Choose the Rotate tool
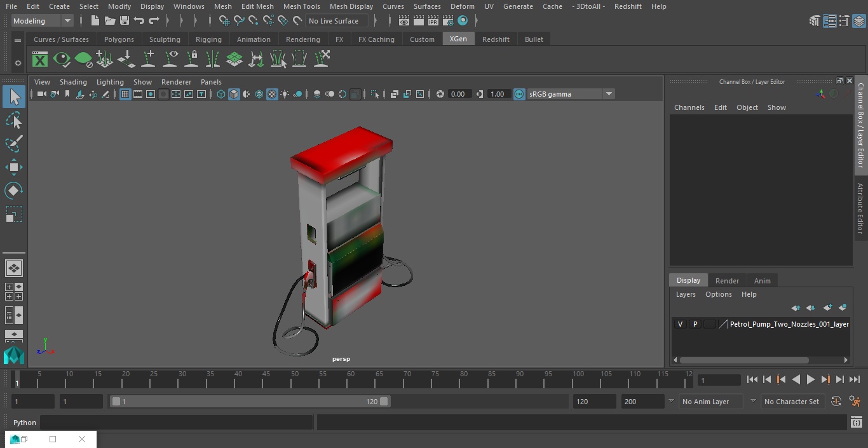This screenshot has height=448, width=868. 13,191
